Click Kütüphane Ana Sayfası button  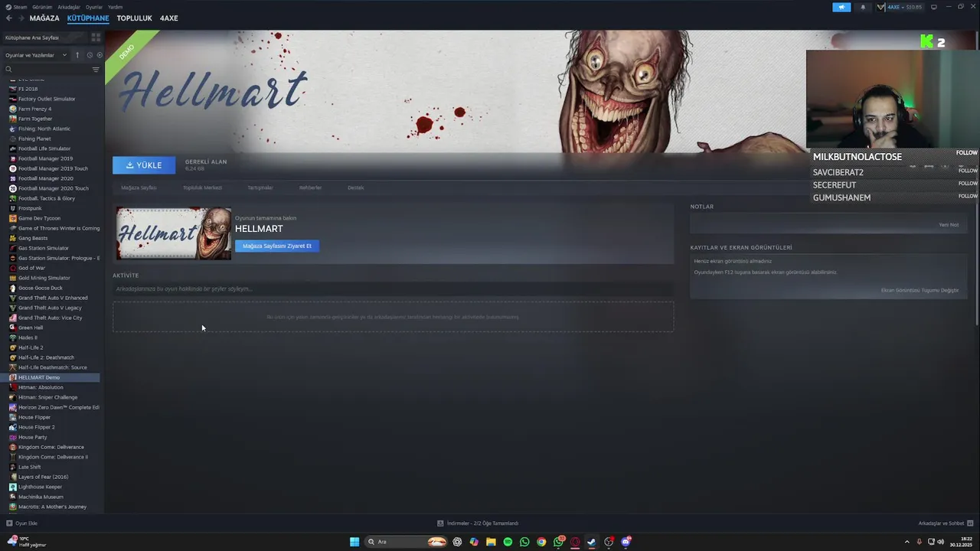point(44,37)
